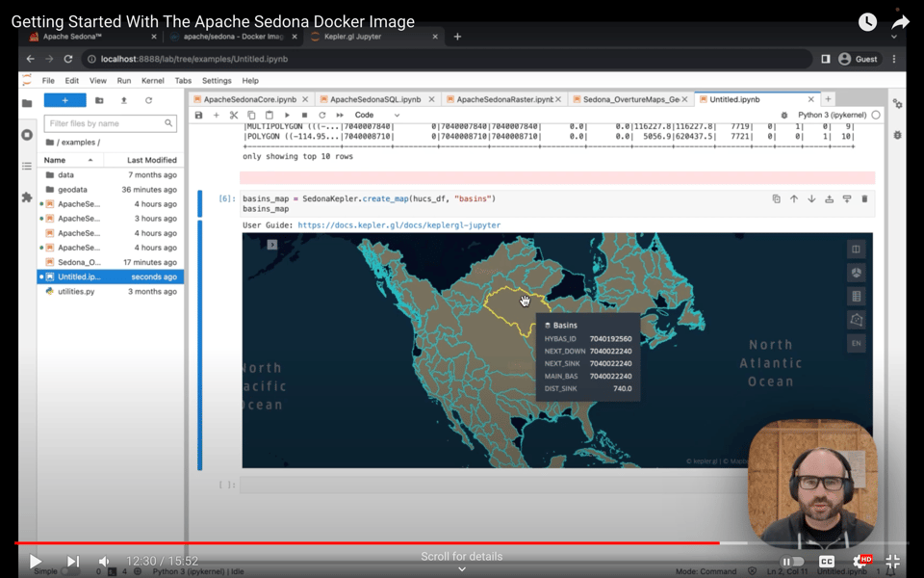Enable 3D map view in Kepler
Screen dimensions: 924x578
(x=855, y=273)
